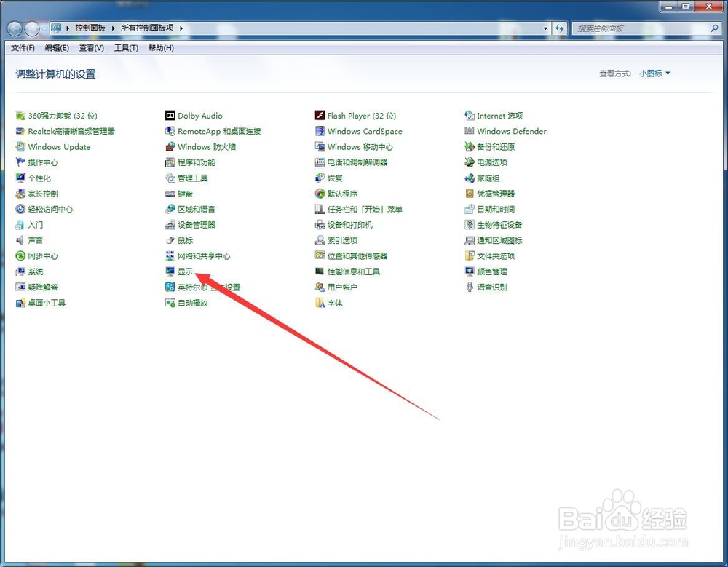Open the 疑难解答 link

pos(43,287)
